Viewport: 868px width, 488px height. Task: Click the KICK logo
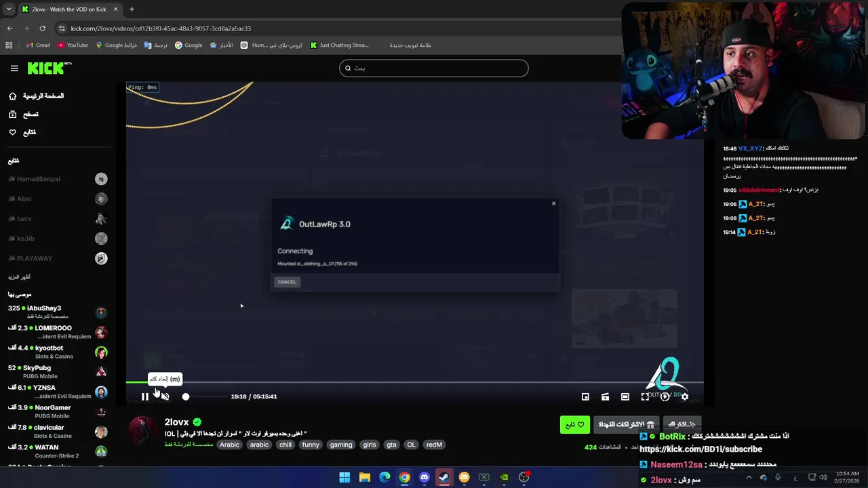[49, 68]
